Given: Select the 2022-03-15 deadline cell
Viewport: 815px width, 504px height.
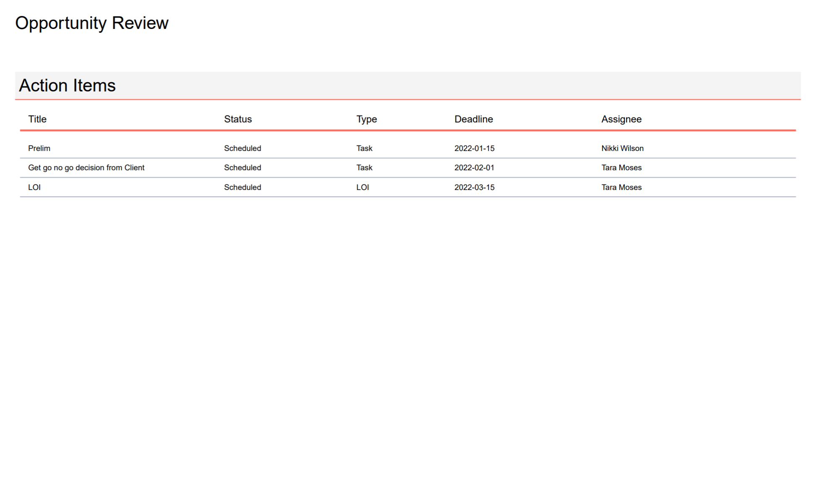Looking at the screenshot, I should 474,187.
